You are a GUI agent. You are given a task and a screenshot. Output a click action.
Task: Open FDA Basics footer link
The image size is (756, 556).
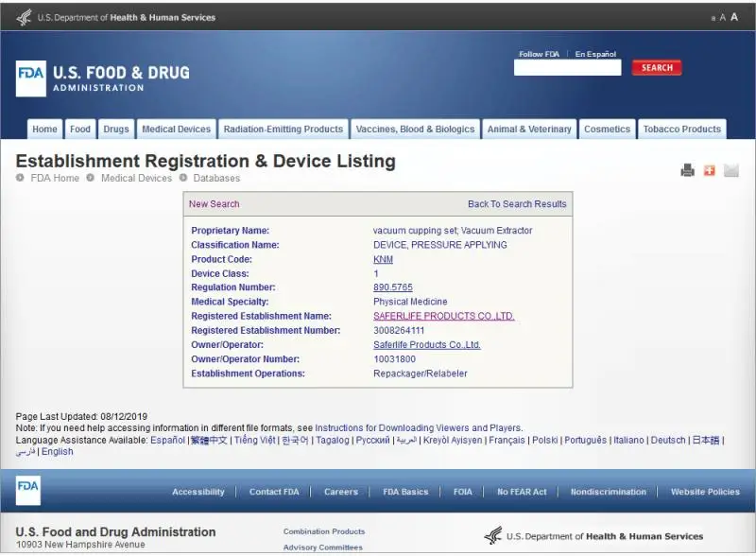[x=405, y=492]
